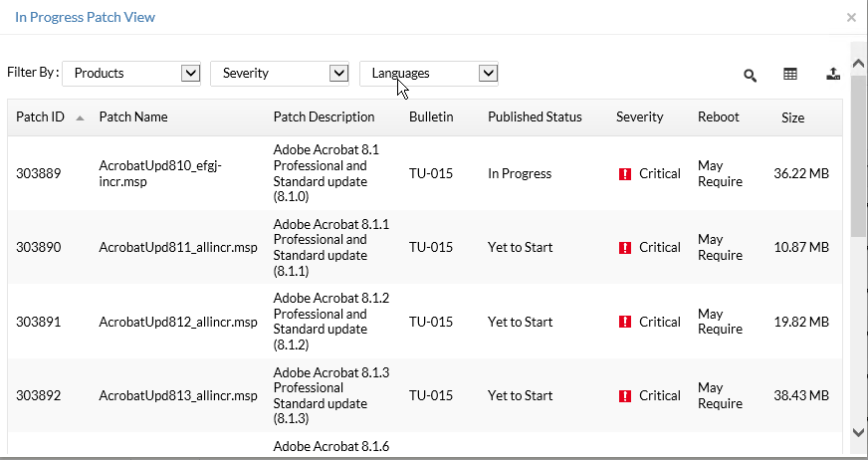Sort by the Published Status column header
This screenshot has height=460, width=868.
tap(535, 116)
